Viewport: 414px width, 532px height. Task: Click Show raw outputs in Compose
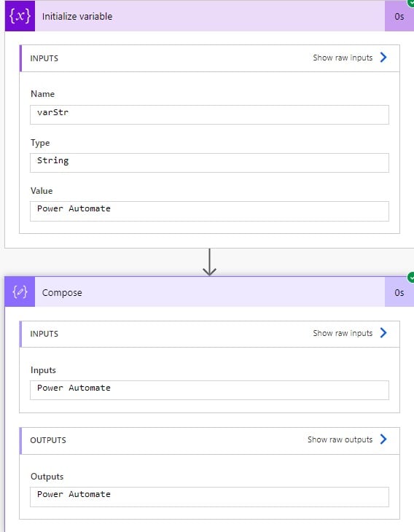click(x=340, y=439)
